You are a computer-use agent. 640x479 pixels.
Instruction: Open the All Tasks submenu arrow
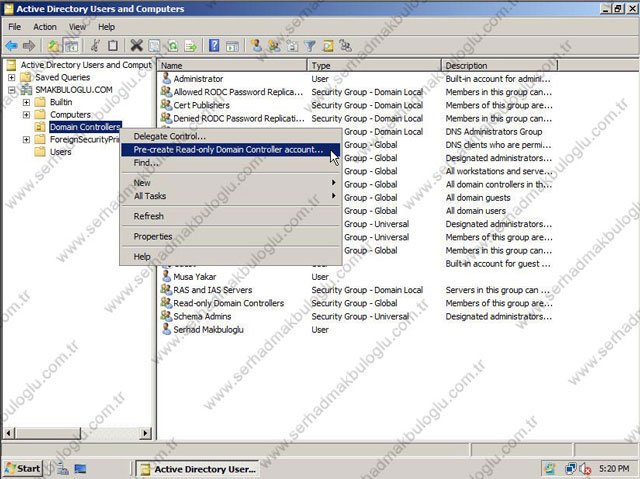pyautogui.click(x=333, y=196)
